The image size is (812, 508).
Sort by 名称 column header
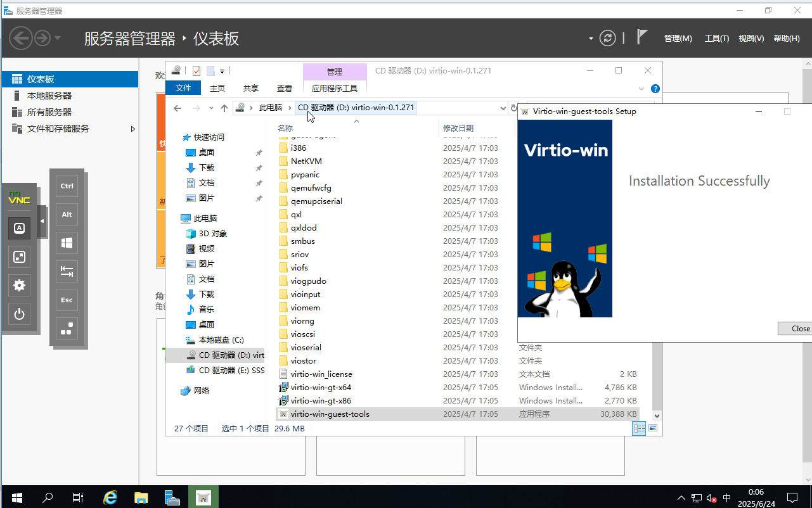pyautogui.click(x=285, y=128)
